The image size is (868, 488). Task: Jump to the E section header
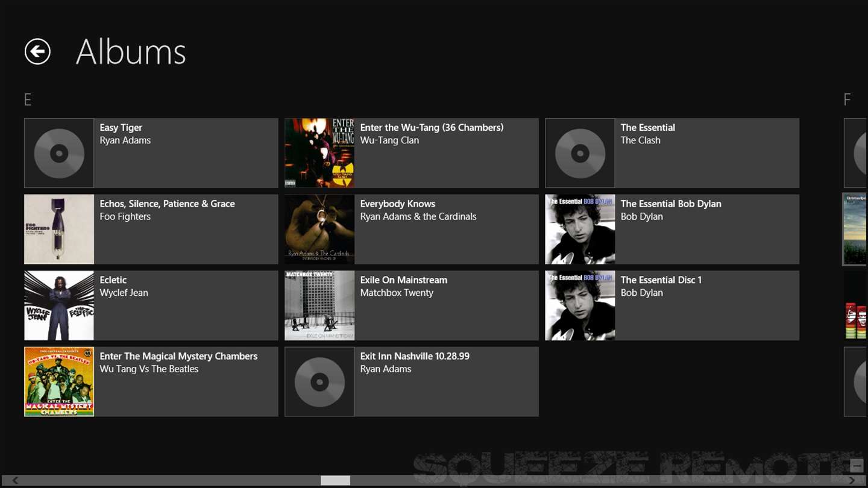[28, 99]
